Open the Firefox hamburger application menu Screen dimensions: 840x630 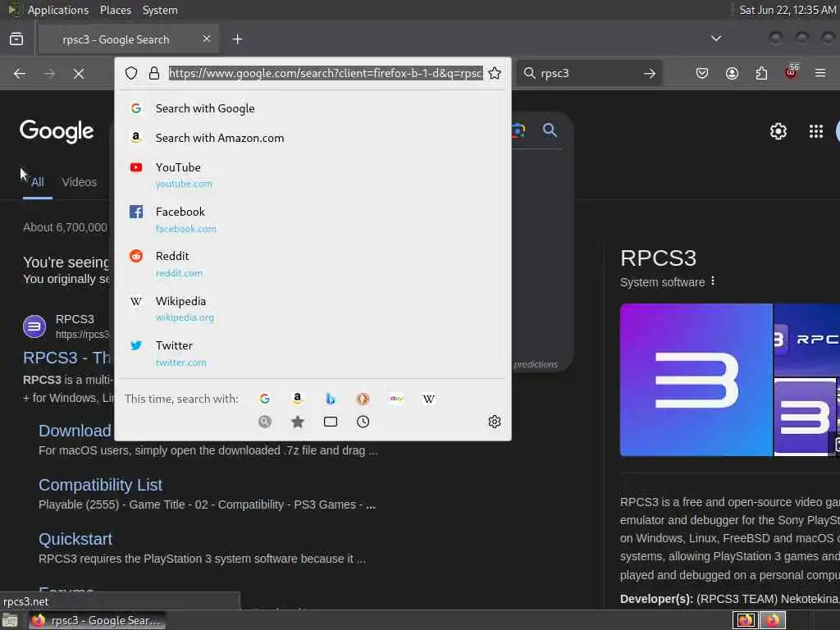(x=820, y=73)
